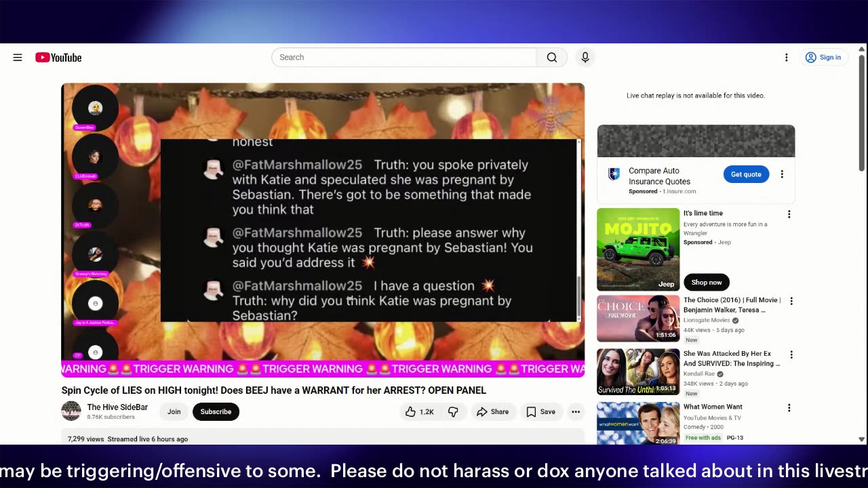Like the video with 1.2K likes
The width and height of the screenshot is (868, 488).
pyautogui.click(x=419, y=411)
